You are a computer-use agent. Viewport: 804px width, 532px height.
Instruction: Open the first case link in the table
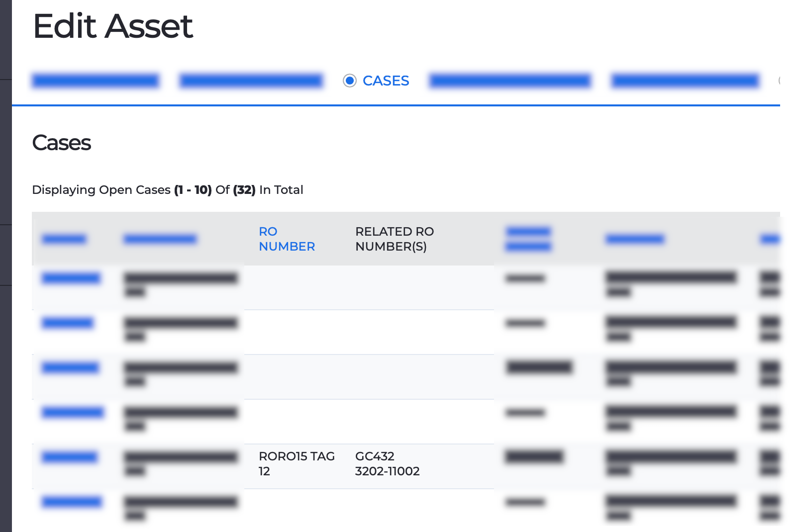click(x=71, y=277)
